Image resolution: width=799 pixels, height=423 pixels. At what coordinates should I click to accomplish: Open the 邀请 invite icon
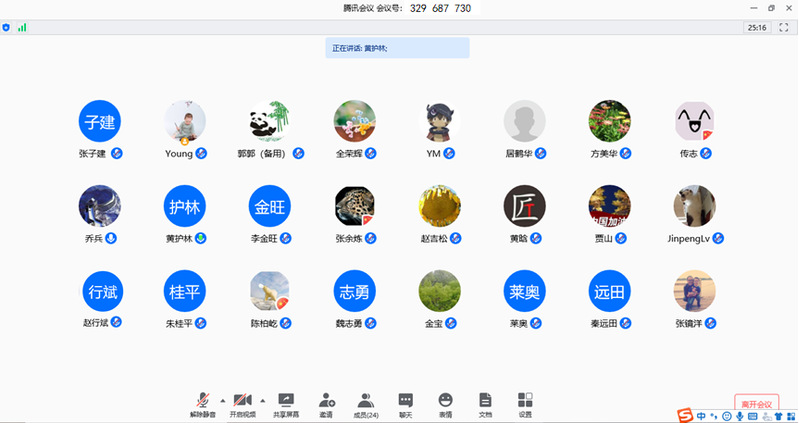[326, 402]
